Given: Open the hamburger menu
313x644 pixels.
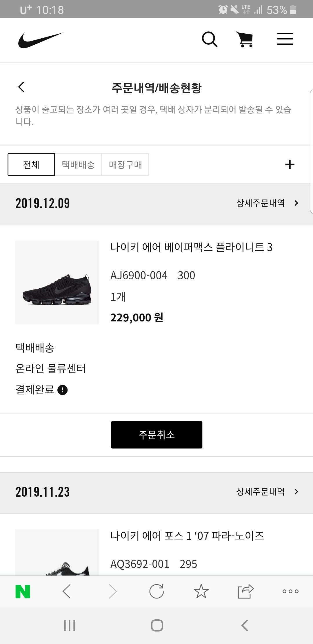Looking at the screenshot, I should 285,39.
